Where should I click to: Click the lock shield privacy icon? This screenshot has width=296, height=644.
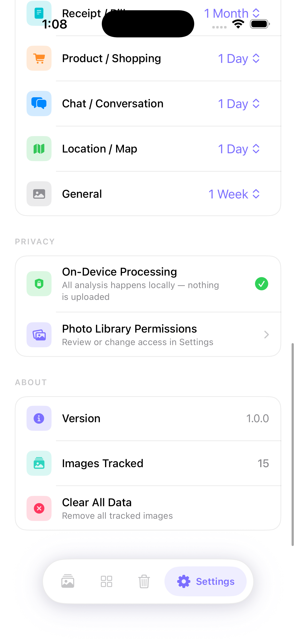tap(39, 284)
